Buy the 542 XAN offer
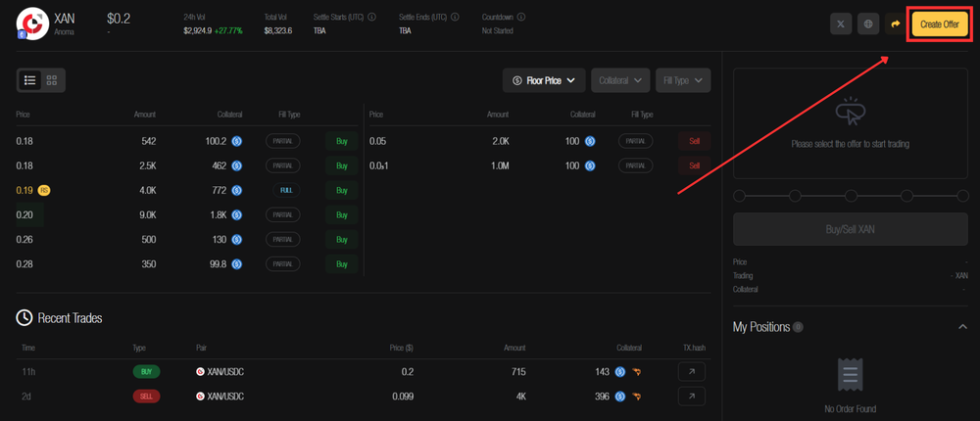980x421 pixels. (x=342, y=141)
